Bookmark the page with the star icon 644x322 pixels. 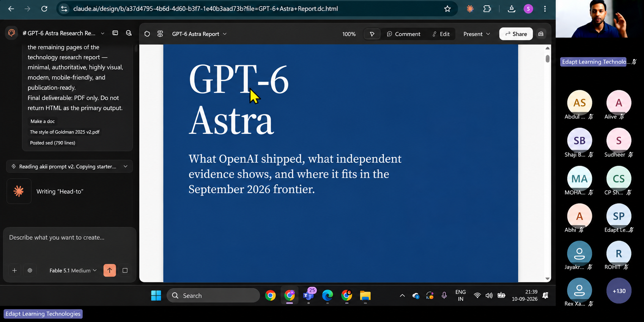[x=447, y=9]
